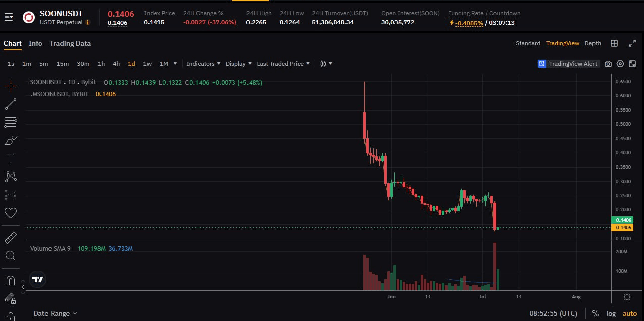Select the 4h timeframe
Image resolution: width=644 pixels, height=321 pixels.
[x=116, y=64]
